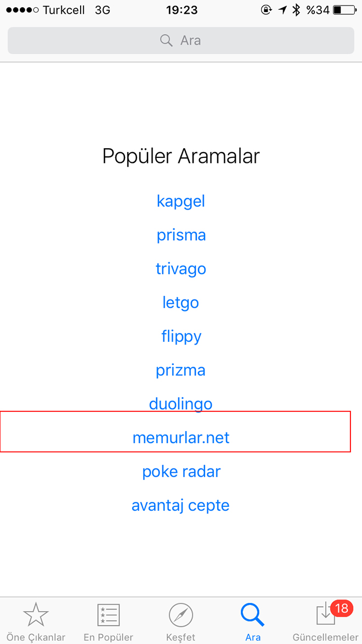This screenshot has height=644, width=362.
Task: Click the magnifier icon in search bar
Action: tap(166, 41)
